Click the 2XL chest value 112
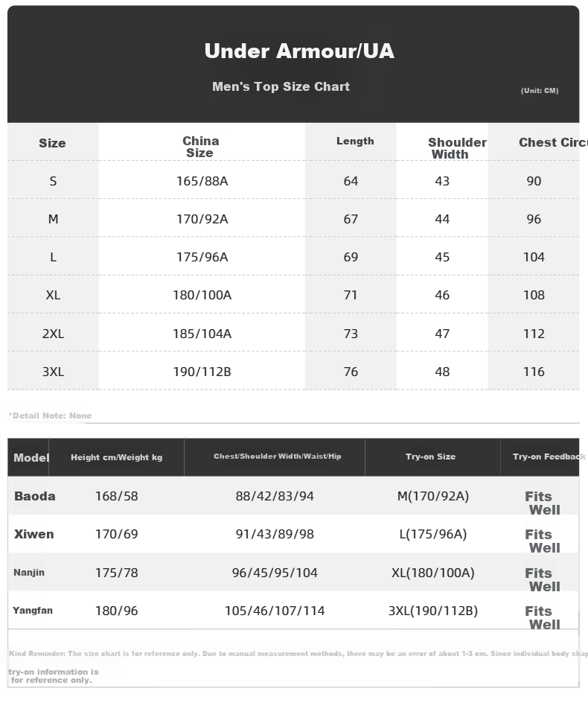 534,334
